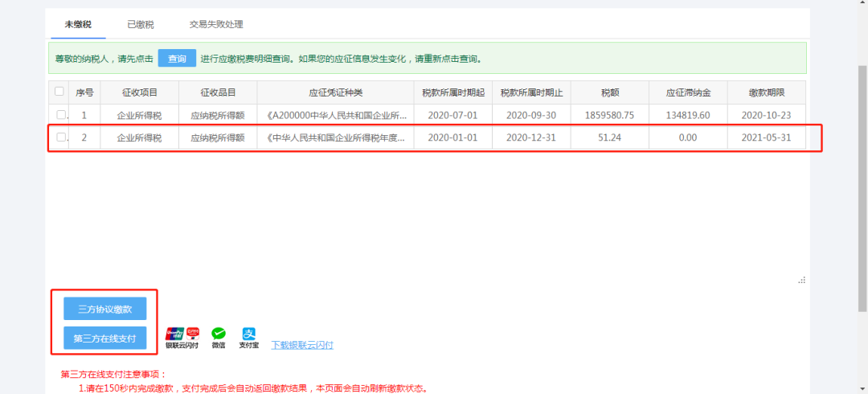This screenshot has height=394, width=868.
Task: Click the 缴款期限 column header
Action: click(767, 92)
